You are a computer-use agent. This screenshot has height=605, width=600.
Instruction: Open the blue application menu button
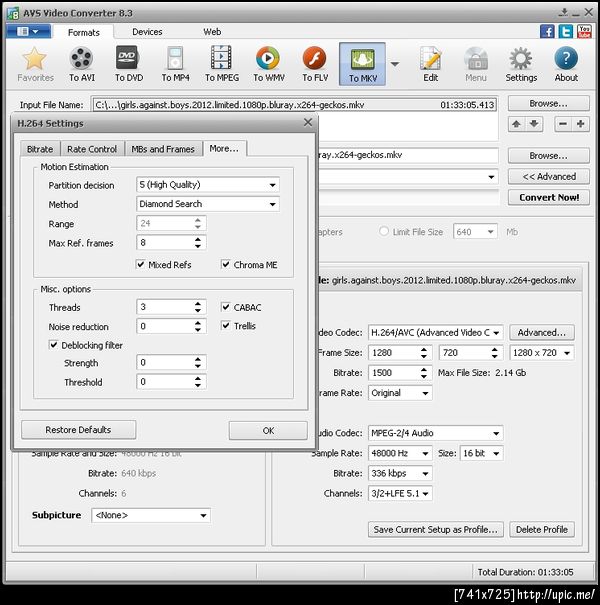(29, 31)
